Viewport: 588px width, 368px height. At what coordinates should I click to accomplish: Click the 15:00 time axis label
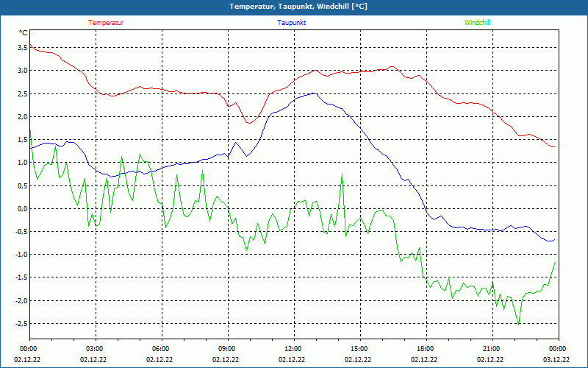pos(360,349)
